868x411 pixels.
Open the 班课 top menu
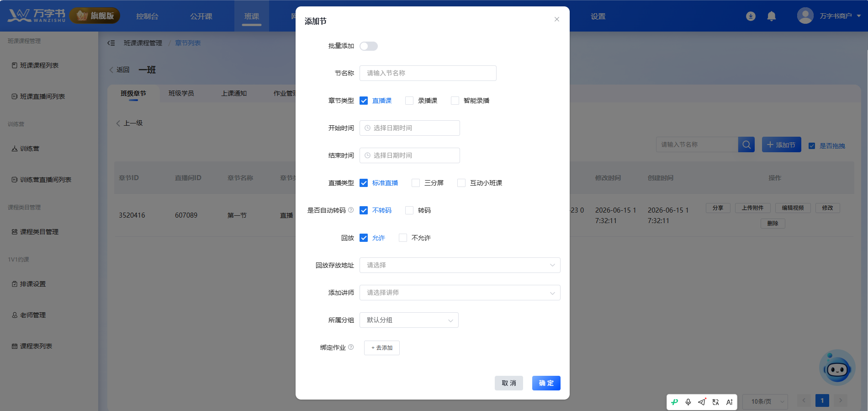click(252, 16)
